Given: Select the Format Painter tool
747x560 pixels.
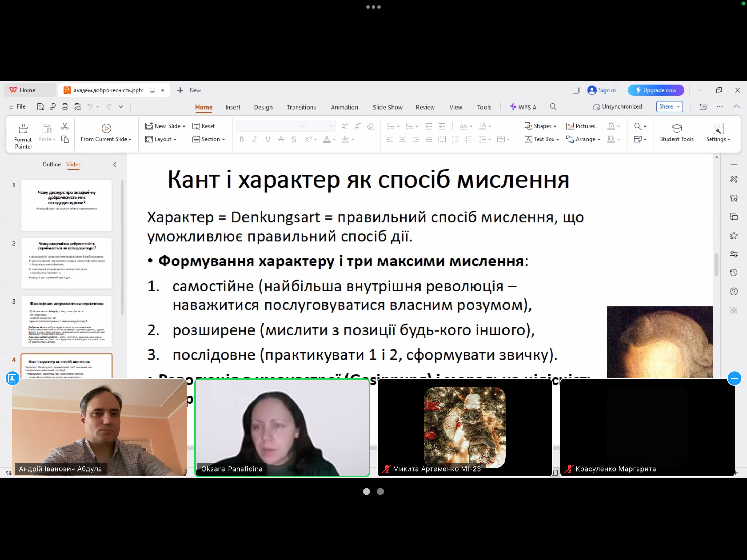Looking at the screenshot, I should [x=23, y=134].
